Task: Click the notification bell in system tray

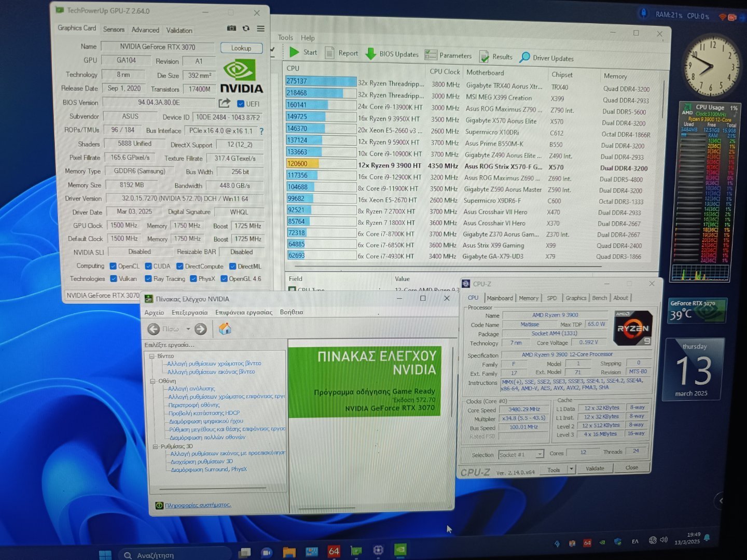Action: tap(707, 538)
